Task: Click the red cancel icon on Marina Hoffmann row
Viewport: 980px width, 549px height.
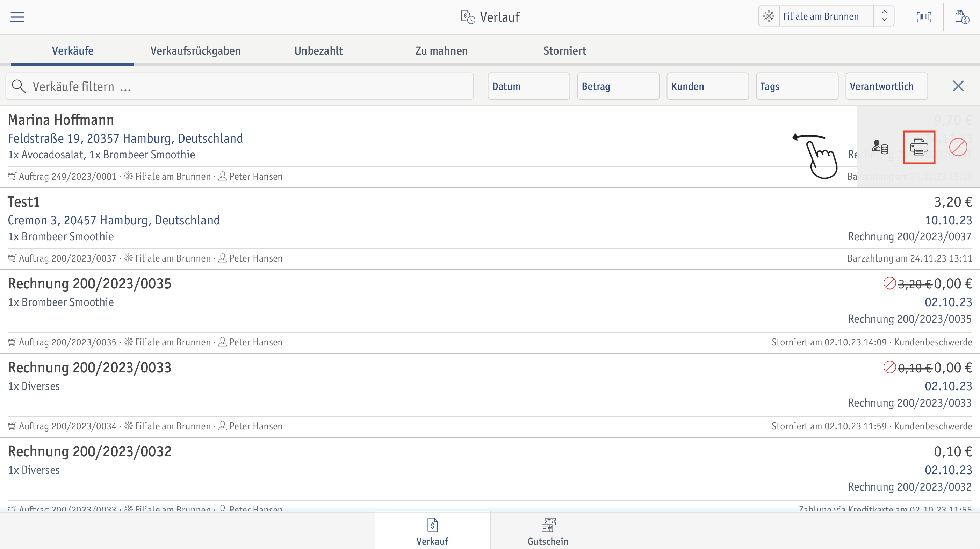Action: click(x=958, y=147)
